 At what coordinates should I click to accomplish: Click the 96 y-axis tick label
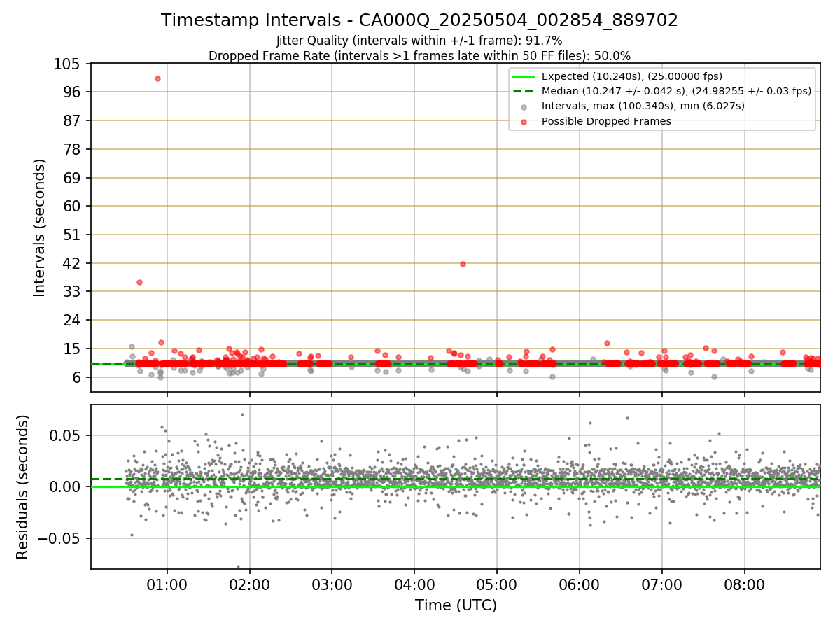point(73,92)
